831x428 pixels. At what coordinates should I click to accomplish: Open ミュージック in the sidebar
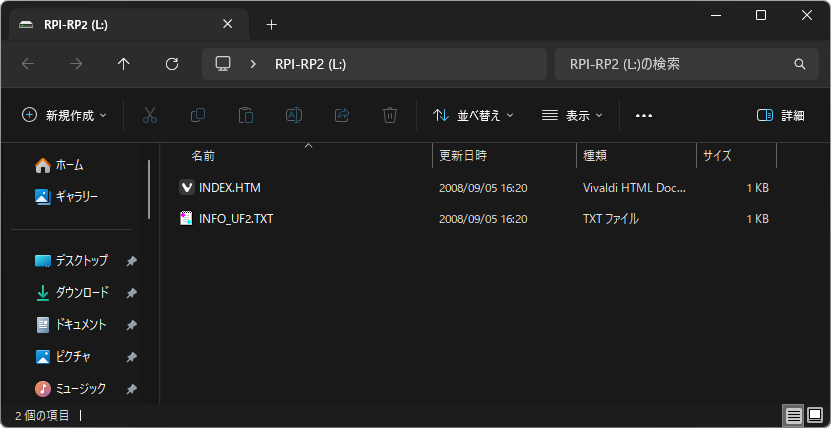[x=81, y=389]
